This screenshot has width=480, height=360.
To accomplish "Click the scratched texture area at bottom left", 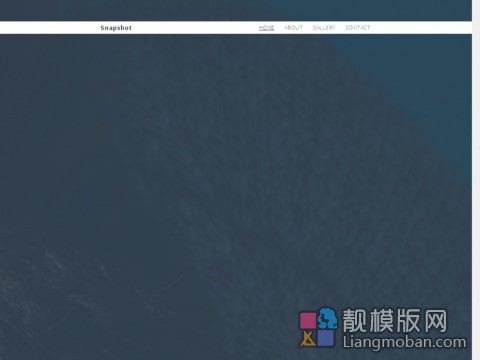I will tap(50, 300).
